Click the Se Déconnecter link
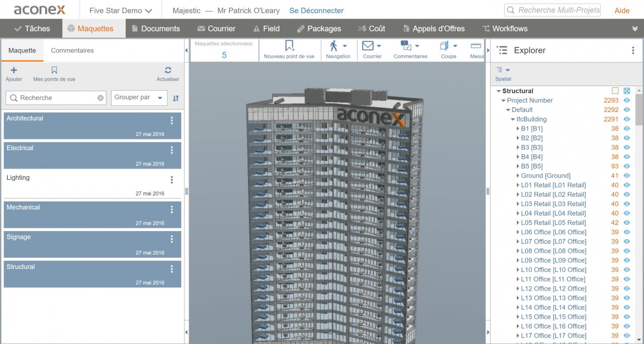The width and height of the screenshot is (644, 344). pos(316,11)
